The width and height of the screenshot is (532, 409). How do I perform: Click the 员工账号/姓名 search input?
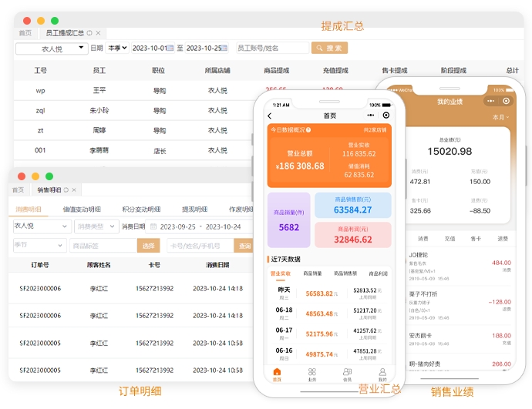[x=272, y=48]
